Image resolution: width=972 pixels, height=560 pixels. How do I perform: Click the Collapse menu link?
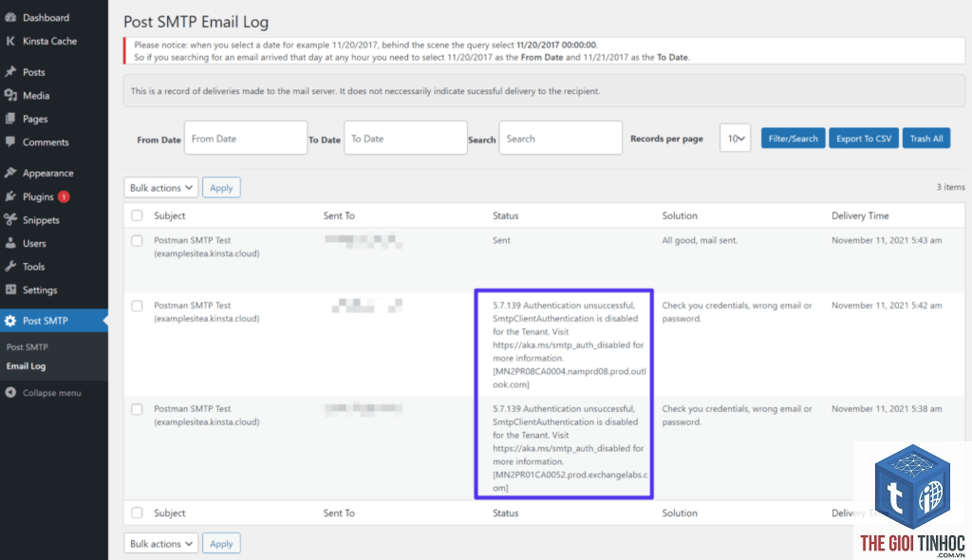coord(54,393)
